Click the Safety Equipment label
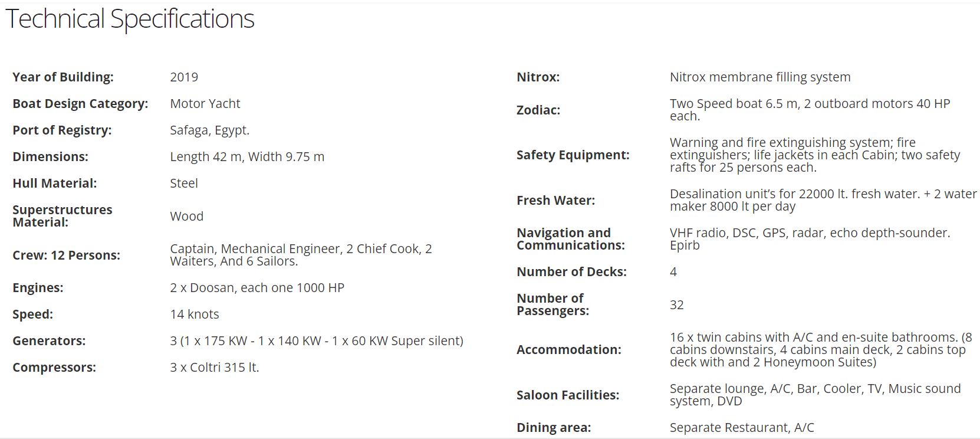The height and width of the screenshot is (439, 980). [x=573, y=155]
